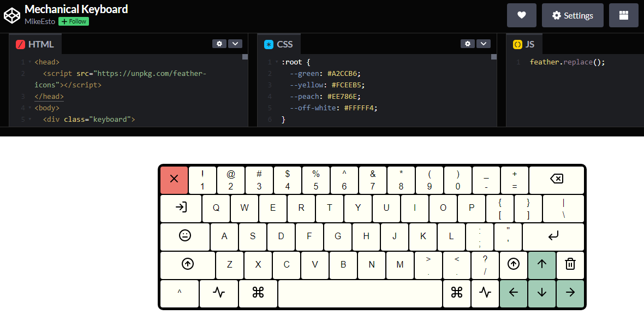Click the tab key with arrow icon
Image resolution: width=644 pixels, height=320 pixels.
(181, 208)
